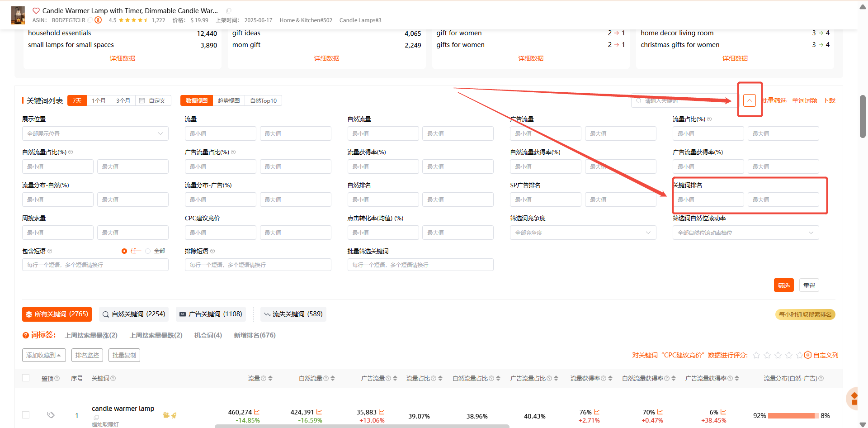This screenshot has height=428, width=868.
Task: Click the tag icon in the first keyword row
Action: tap(51, 415)
